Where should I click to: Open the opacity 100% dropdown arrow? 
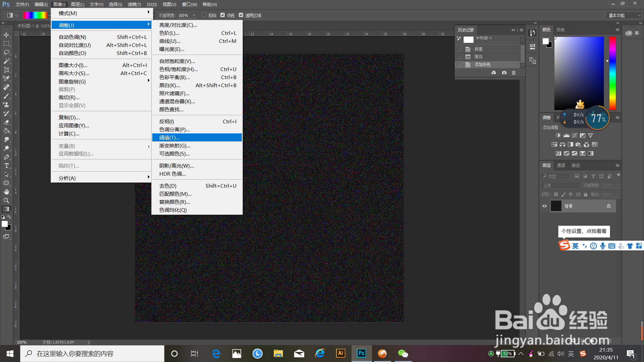click(194, 15)
